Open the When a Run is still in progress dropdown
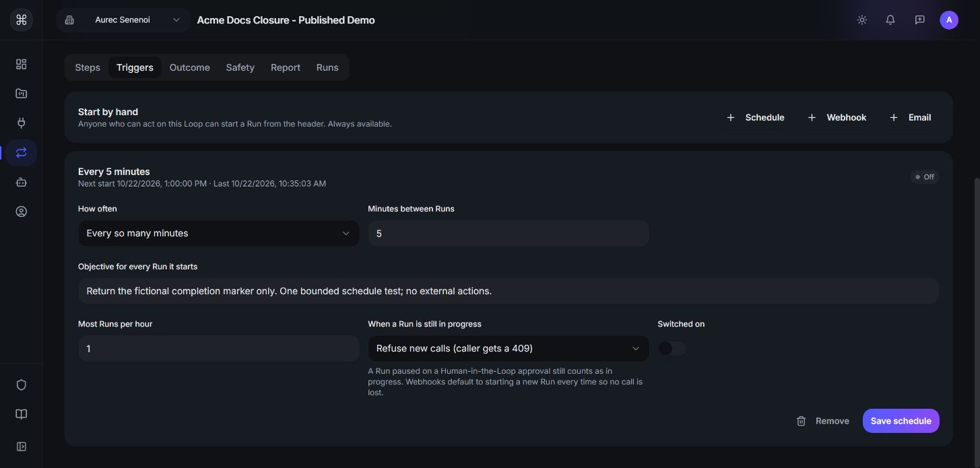 coord(509,349)
